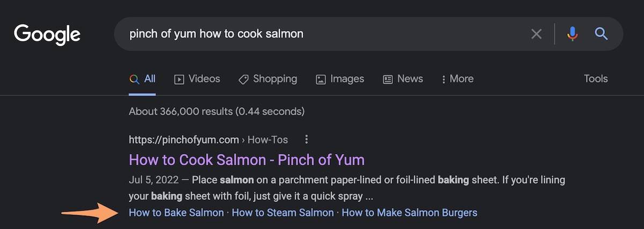Open the Tools search filter options
Screen dimensions: 644x229
pyautogui.click(x=596, y=79)
